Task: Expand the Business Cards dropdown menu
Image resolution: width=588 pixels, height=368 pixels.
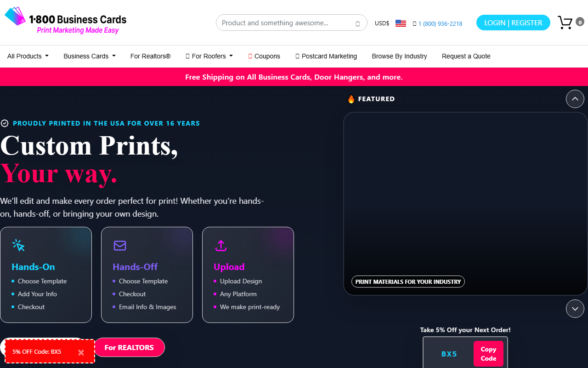Action: (90, 56)
